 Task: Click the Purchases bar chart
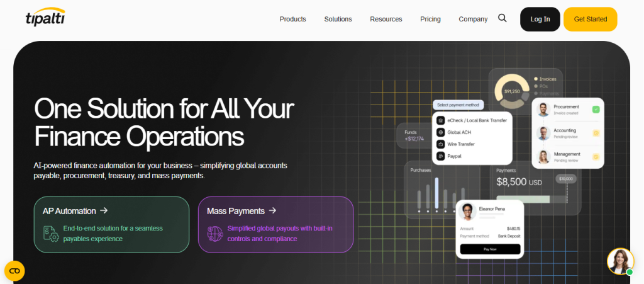coord(441,195)
